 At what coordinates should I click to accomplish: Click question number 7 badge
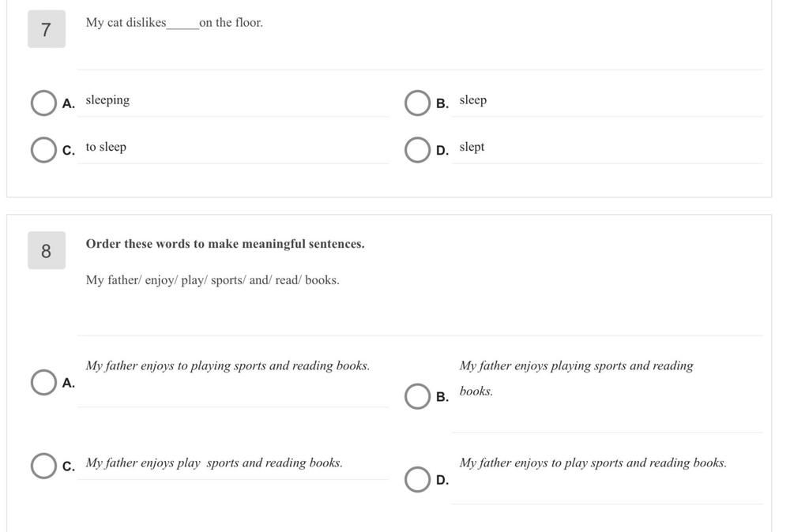point(47,29)
